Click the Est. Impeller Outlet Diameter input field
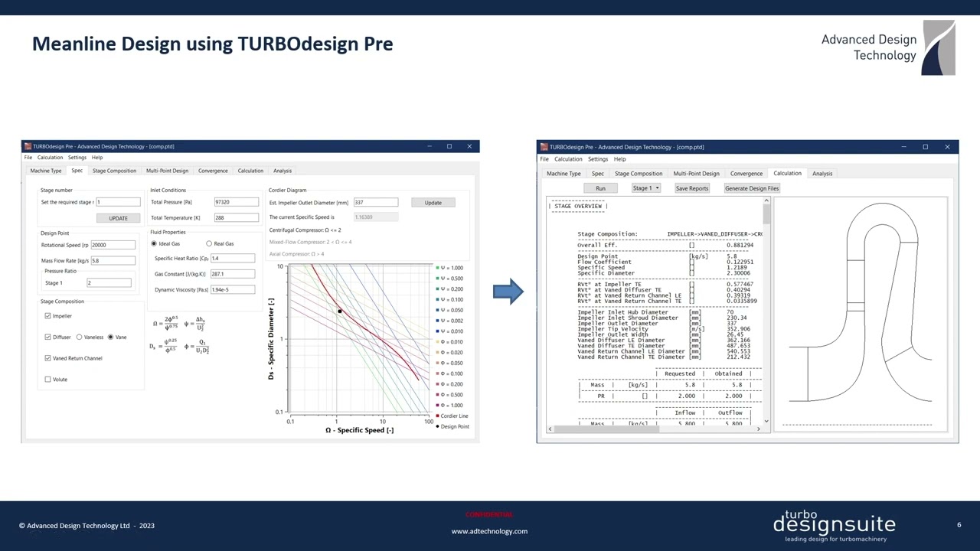The width and height of the screenshot is (980, 551). click(376, 203)
